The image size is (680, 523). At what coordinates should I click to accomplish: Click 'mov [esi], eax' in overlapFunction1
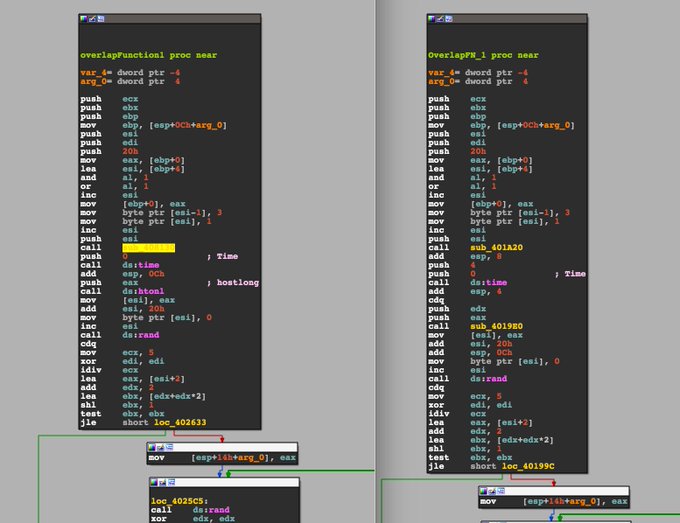pyautogui.click(x=128, y=300)
